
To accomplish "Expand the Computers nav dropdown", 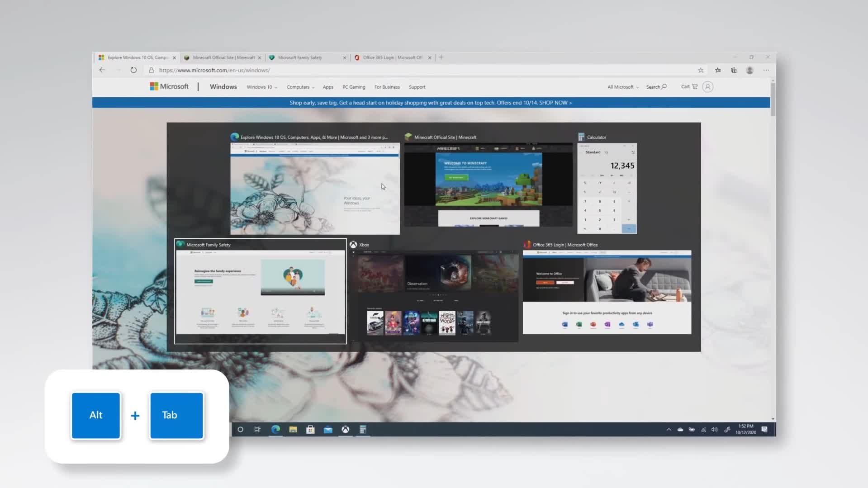I will [x=300, y=87].
